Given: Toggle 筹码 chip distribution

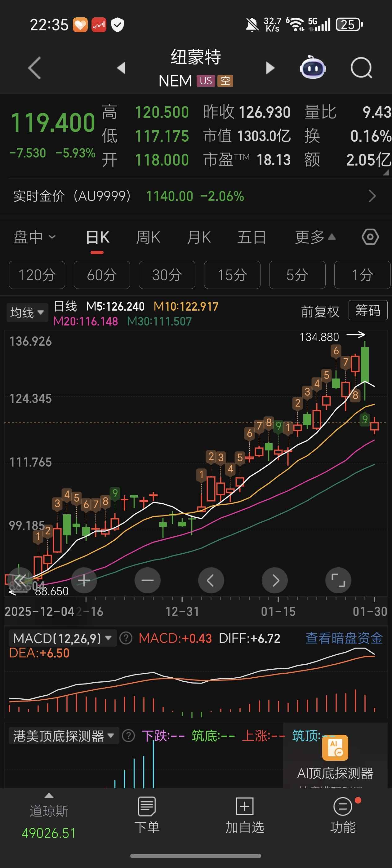Looking at the screenshot, I should (368, 310).
